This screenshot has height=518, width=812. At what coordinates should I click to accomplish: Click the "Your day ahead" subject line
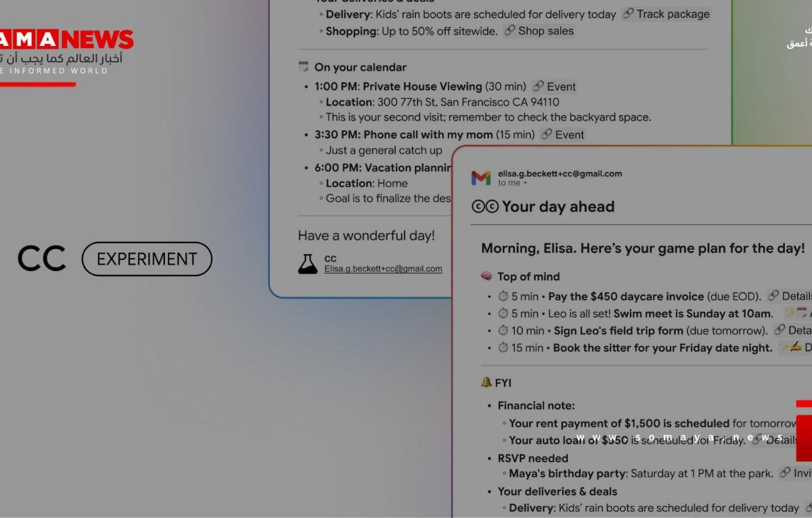tap(558, 207)
